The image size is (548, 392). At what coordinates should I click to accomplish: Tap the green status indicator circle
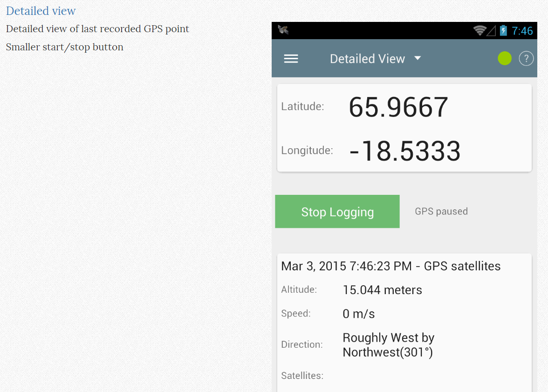(x=505, y=58)
